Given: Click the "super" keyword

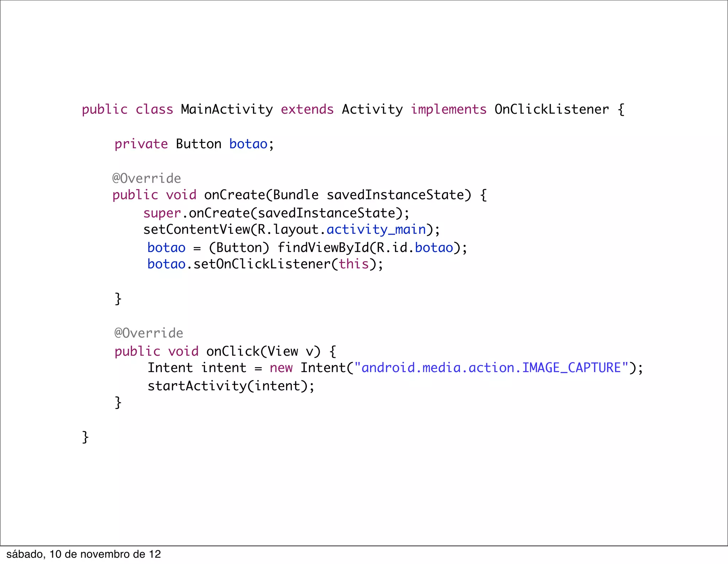Looking at the screenshot, I should tap(162, 214).
